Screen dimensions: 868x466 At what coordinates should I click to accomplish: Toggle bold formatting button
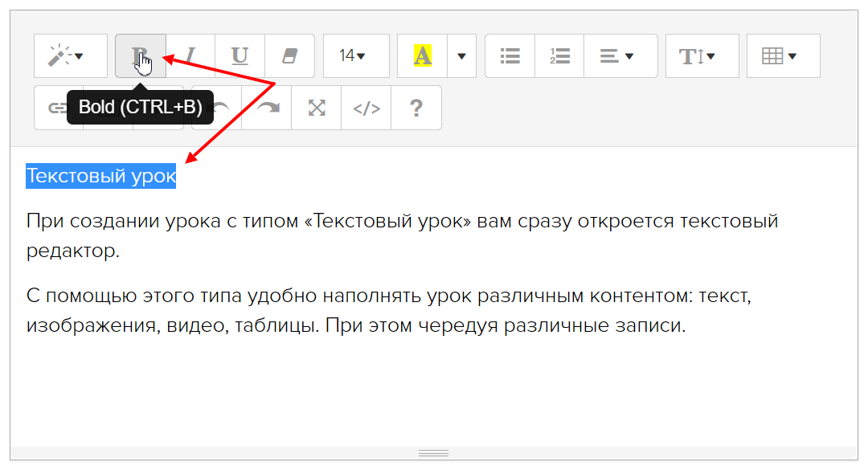[141, 55]
